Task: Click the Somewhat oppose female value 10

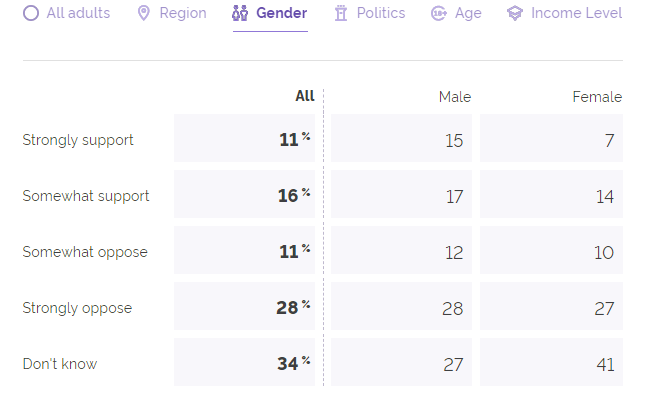Action: tap(604, 252)
